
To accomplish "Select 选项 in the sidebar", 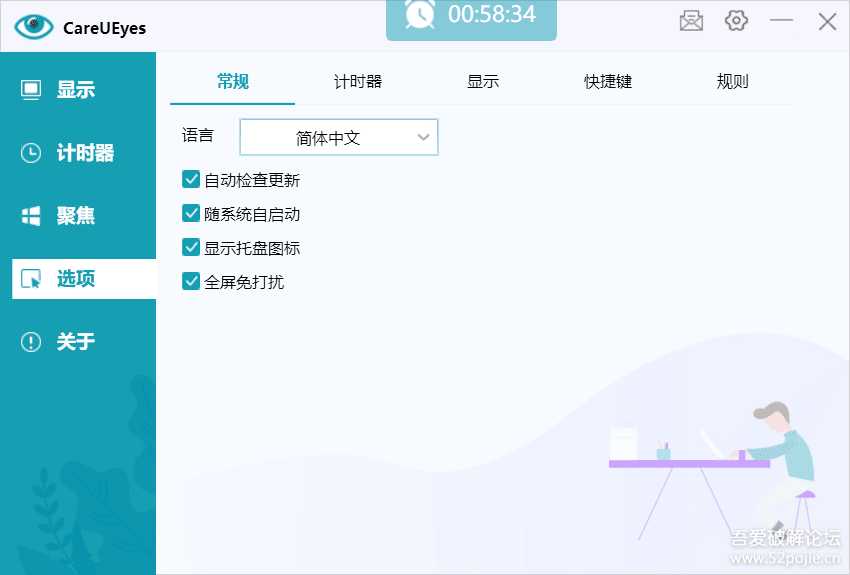I will (84, 279).
